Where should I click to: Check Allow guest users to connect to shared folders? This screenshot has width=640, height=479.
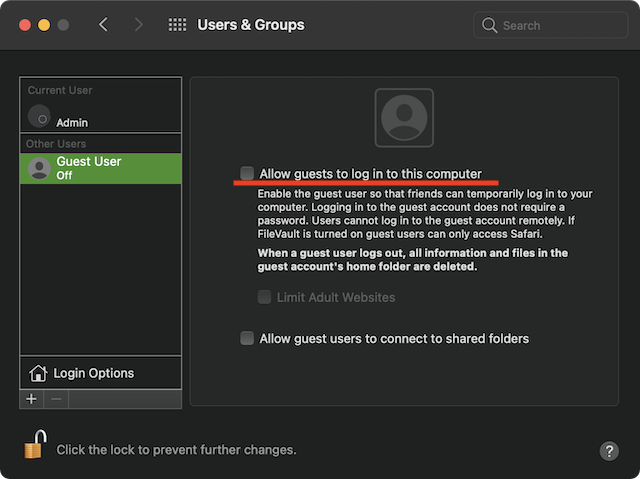(247, 338)
